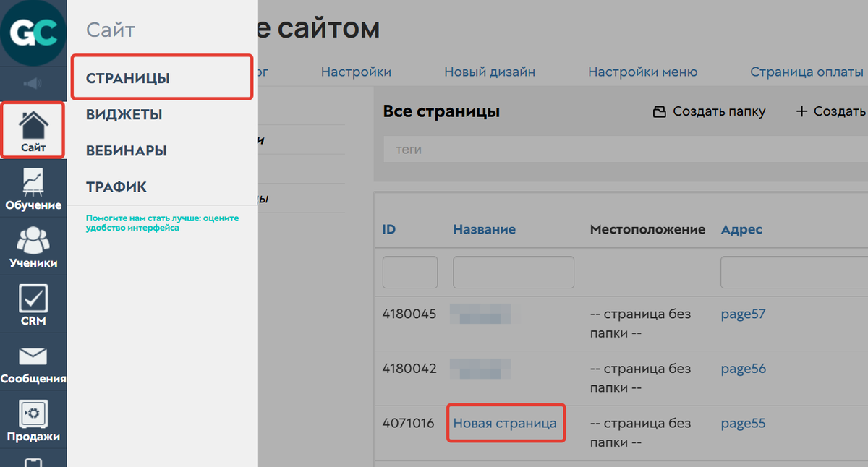Open the Сайт house icon section
Viewport: 868px width, 467px height.
[33, 129]
